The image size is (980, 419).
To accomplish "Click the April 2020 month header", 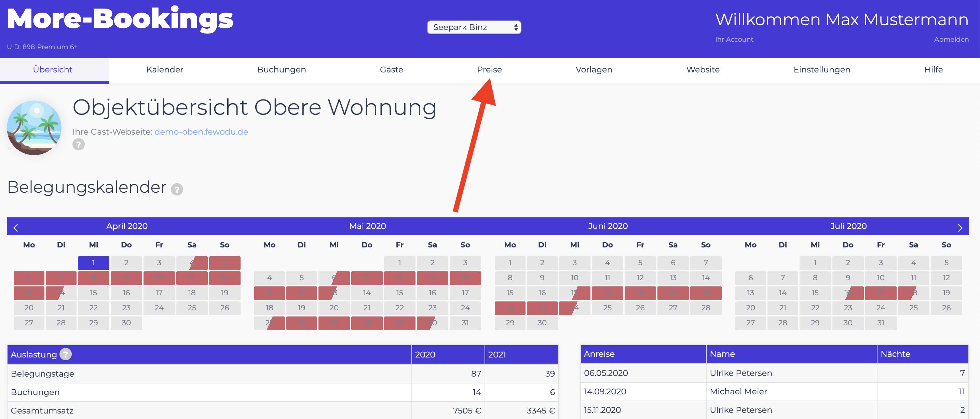I will coord(127,226).
